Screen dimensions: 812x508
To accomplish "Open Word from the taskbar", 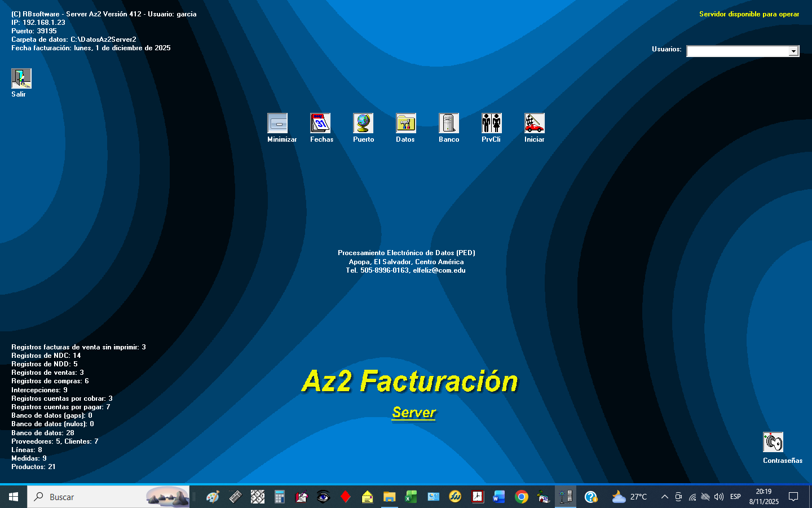I will 499,497.
